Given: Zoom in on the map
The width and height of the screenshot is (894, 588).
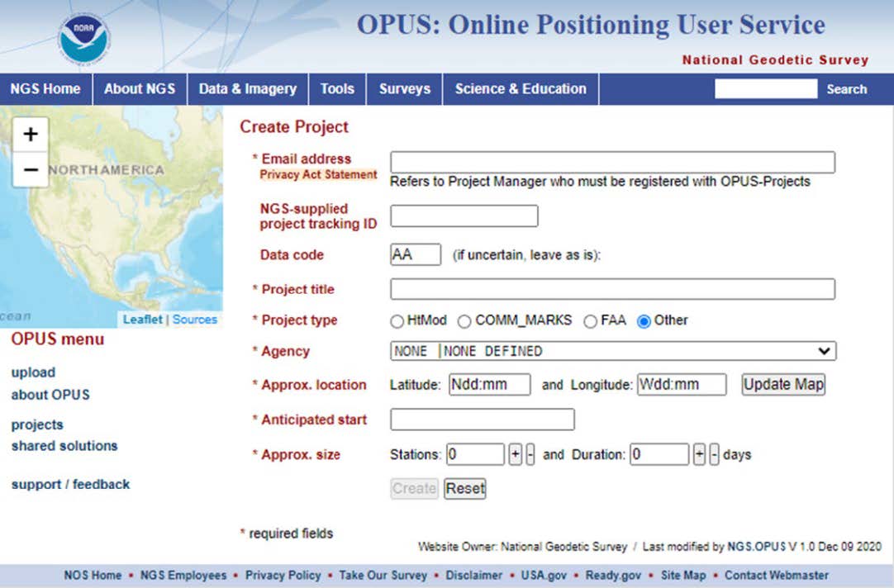Looking at the screenshot, I should (x=31, y=135).
